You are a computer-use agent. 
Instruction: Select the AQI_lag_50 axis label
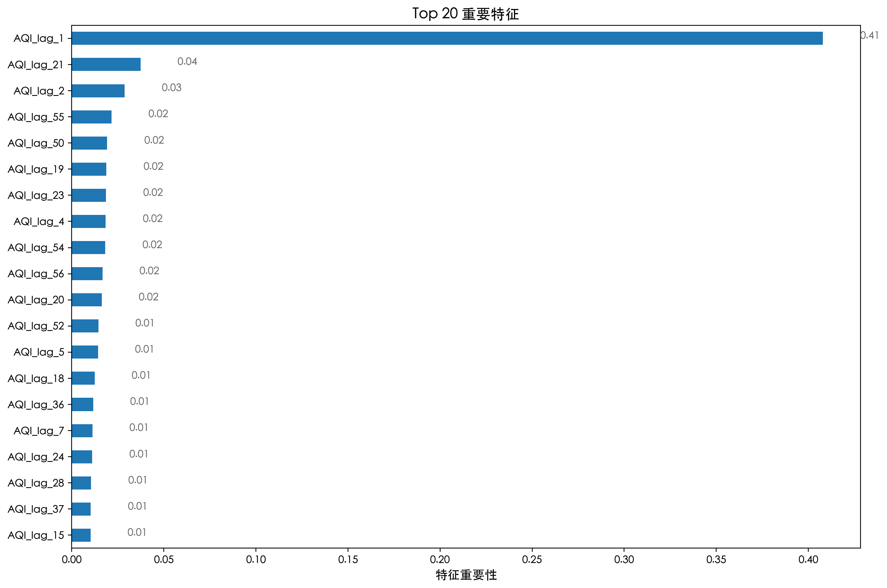coord(35,143)
